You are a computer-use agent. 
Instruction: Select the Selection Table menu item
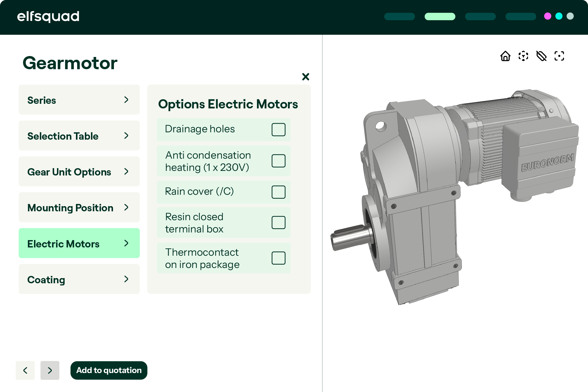click(79, 136)
